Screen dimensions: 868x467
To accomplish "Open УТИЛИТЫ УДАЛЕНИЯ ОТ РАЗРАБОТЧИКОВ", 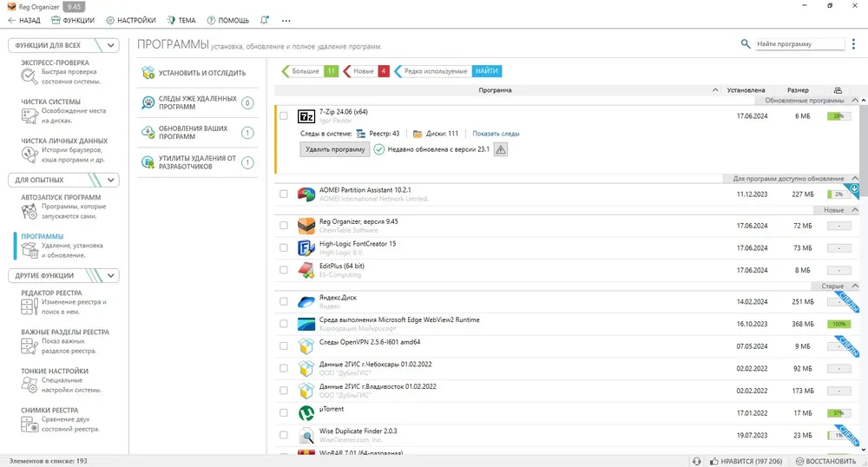I will [198, 162].
